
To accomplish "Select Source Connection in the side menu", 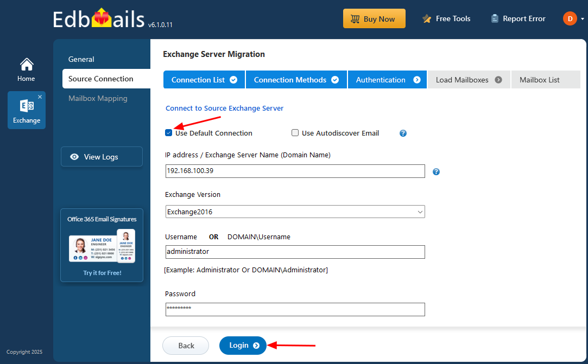I will pos(106,79).
